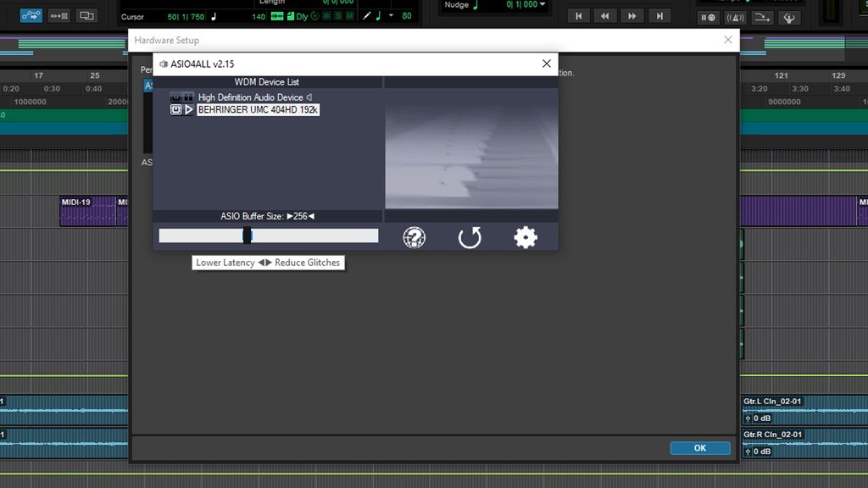
Task: Open ASIO4ALL advanced settings gear
Action: click(x=526, y=237)
